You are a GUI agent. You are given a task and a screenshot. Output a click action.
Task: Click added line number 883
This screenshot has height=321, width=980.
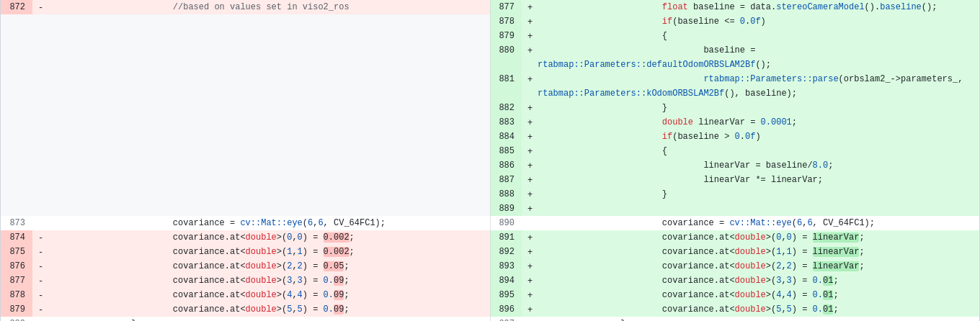(x=507, y=122)
